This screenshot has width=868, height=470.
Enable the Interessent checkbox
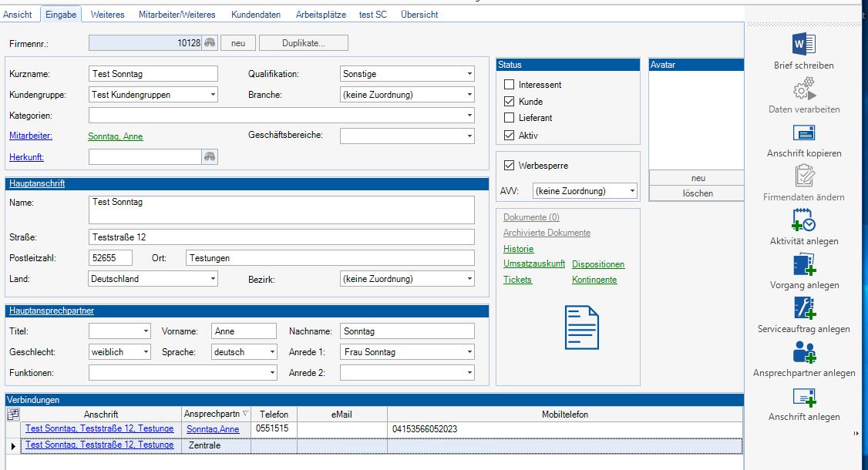[509, 85]
